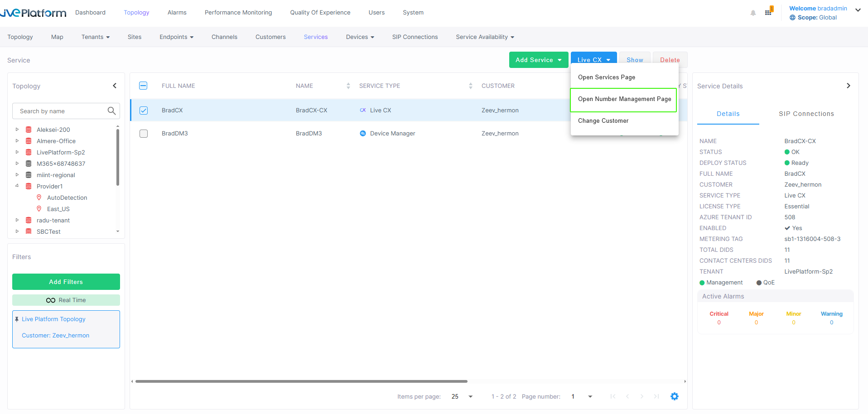Click the Aleksei-200 tenant database icon

(x=29, y=130)
